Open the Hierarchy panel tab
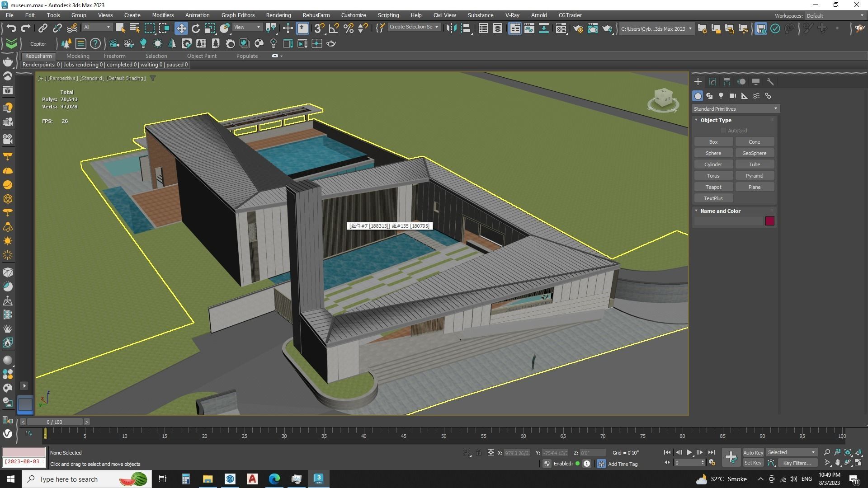Viewport: 868px width, 488px height. click(x=727, y=82)
